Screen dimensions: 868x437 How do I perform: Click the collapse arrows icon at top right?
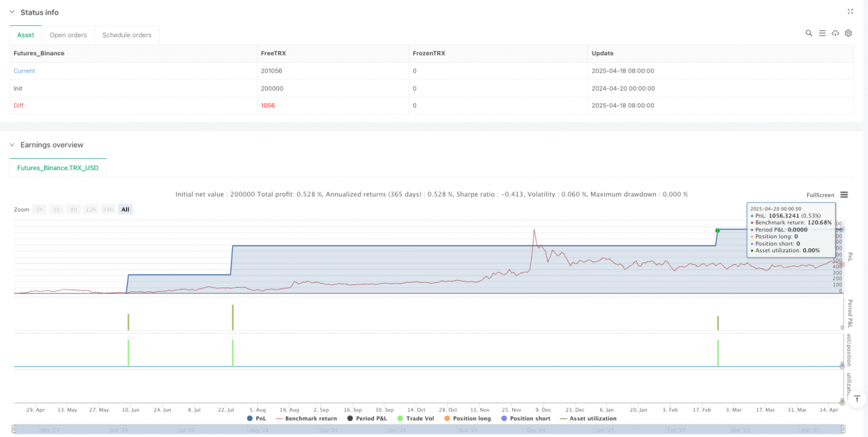(850, 11)
